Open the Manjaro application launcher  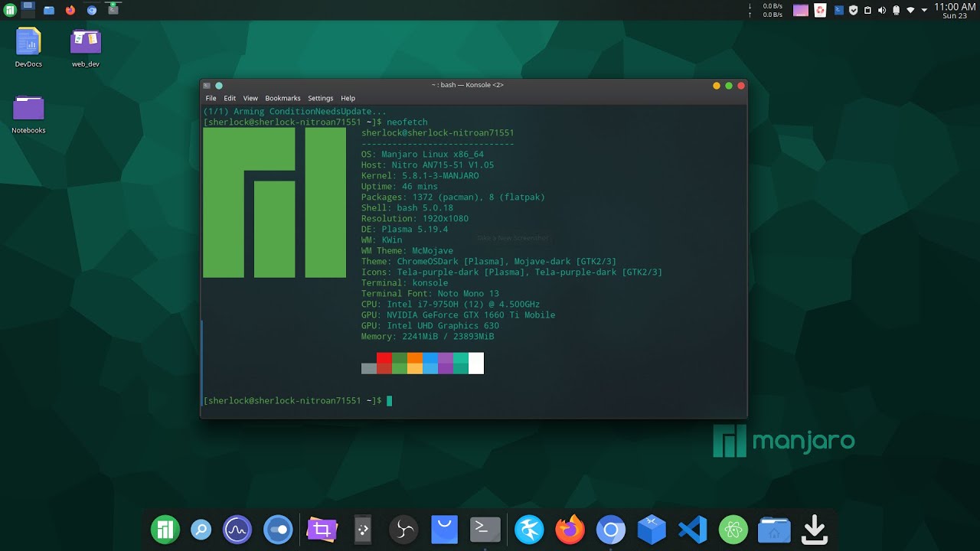pyautogui.click(x=165, y=529)
